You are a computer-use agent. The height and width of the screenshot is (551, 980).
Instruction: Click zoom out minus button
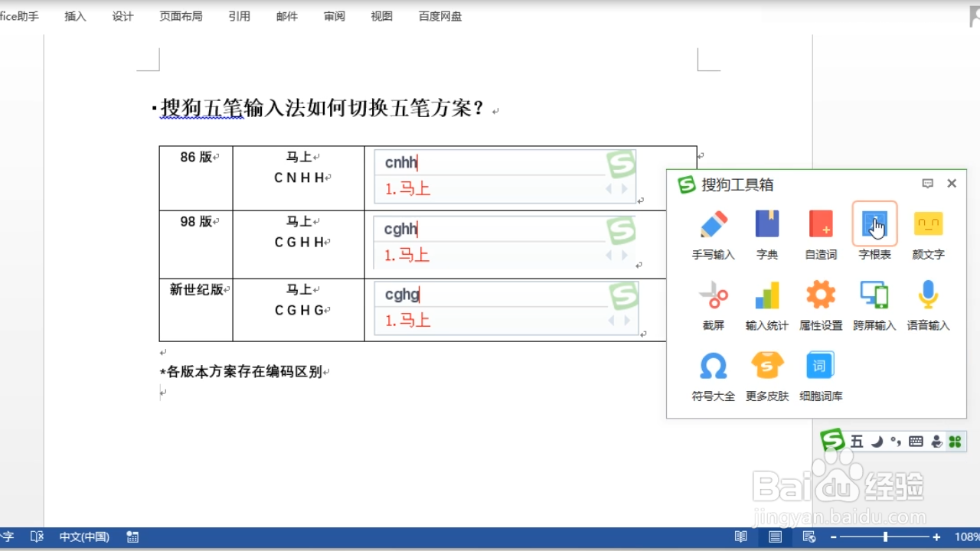[x=834, y=537]
